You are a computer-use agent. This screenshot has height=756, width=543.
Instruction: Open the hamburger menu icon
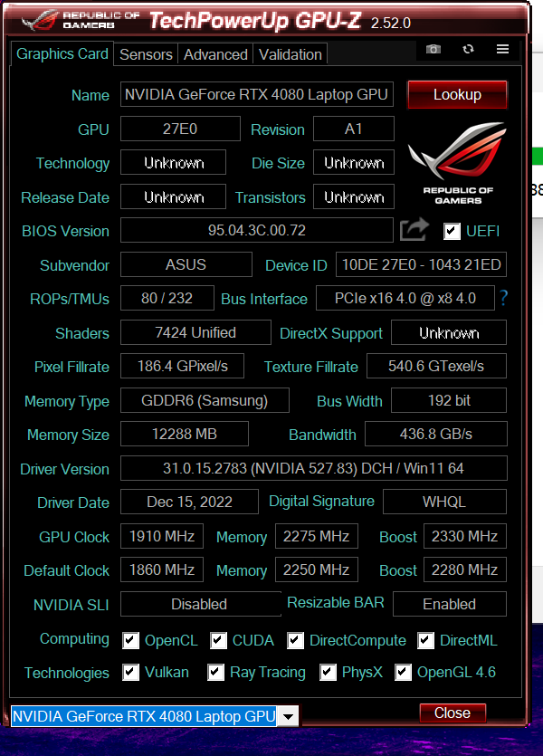tap(502, 50)
